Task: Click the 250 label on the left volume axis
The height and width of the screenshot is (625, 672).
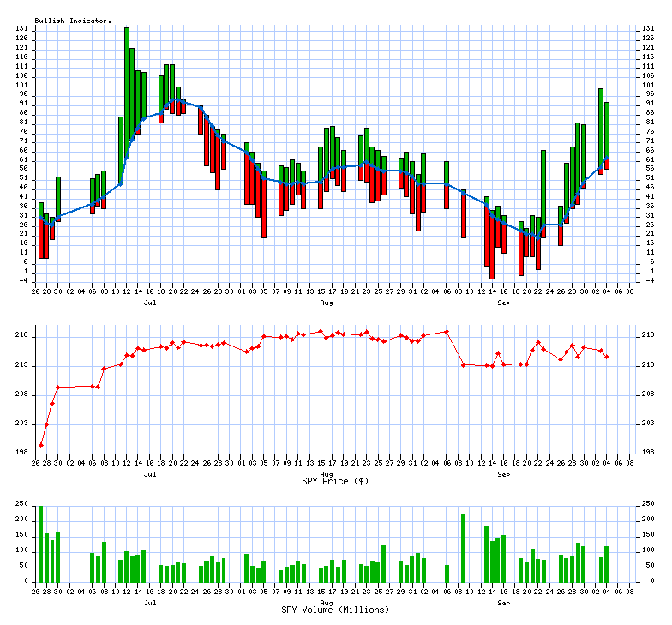Action: pyautogui.click(x=21, y=505)
